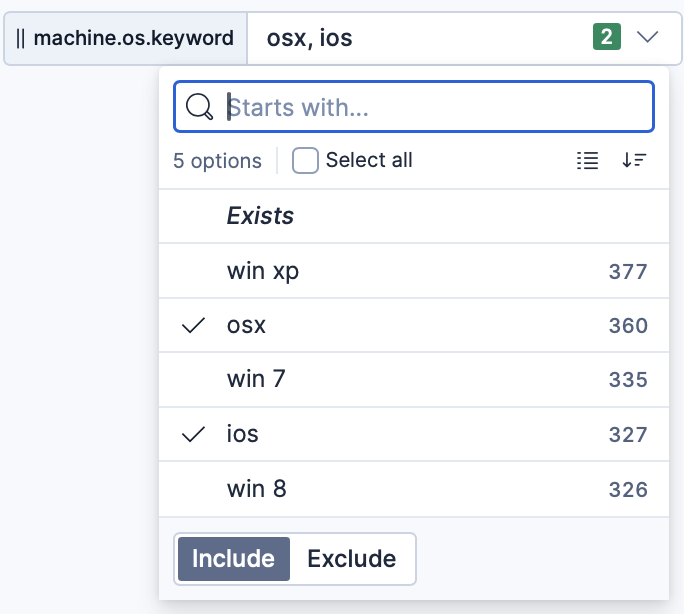Switch filter mode to Exclude
The image size is (684, 614).
click(351, 559)
